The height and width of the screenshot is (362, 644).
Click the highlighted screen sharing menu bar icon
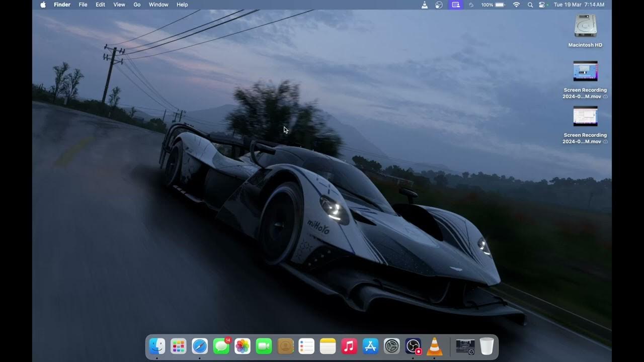pos(456,5)
